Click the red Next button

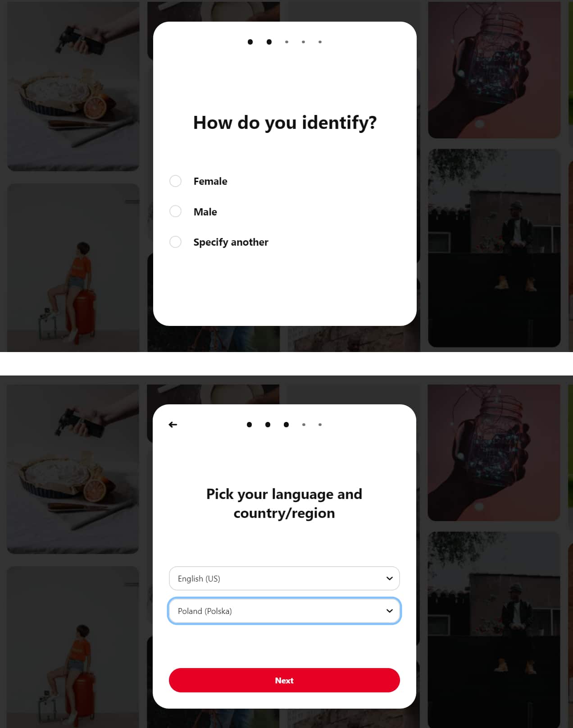coord(284,680)
